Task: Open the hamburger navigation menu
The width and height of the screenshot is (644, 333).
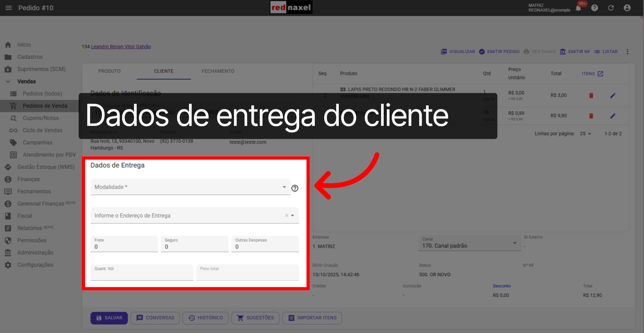Action: pyautogui.click(x=8, y=8)
